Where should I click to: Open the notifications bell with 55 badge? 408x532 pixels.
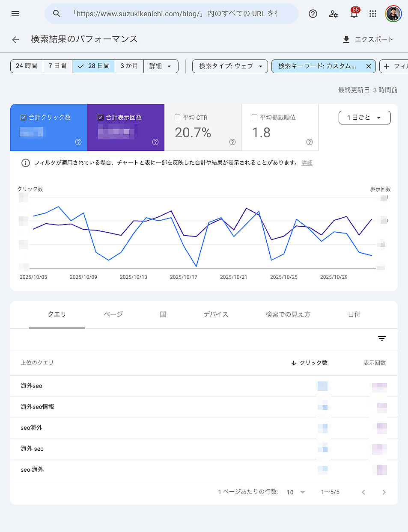tap(354, 14)
